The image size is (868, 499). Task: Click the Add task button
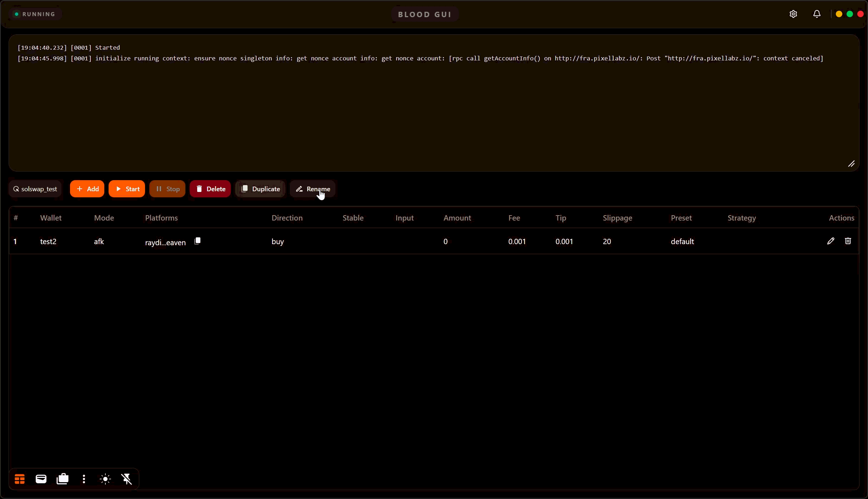(87, 189)
